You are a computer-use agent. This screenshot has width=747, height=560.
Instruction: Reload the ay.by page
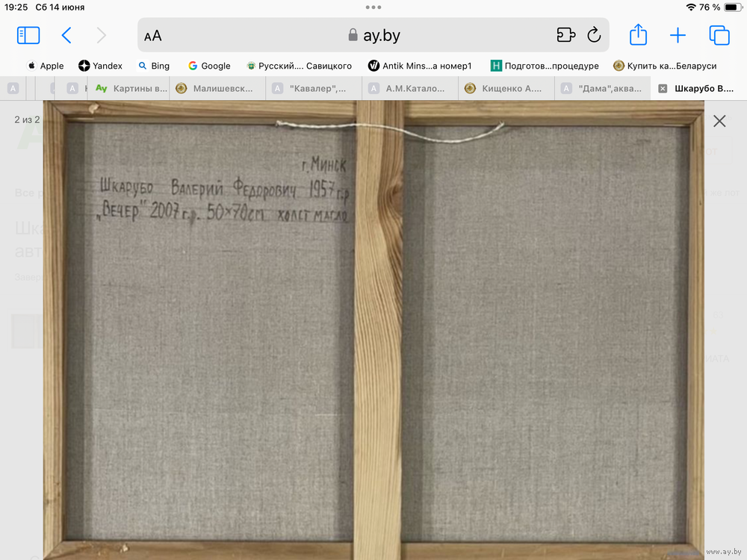click(x=594, y=35)
